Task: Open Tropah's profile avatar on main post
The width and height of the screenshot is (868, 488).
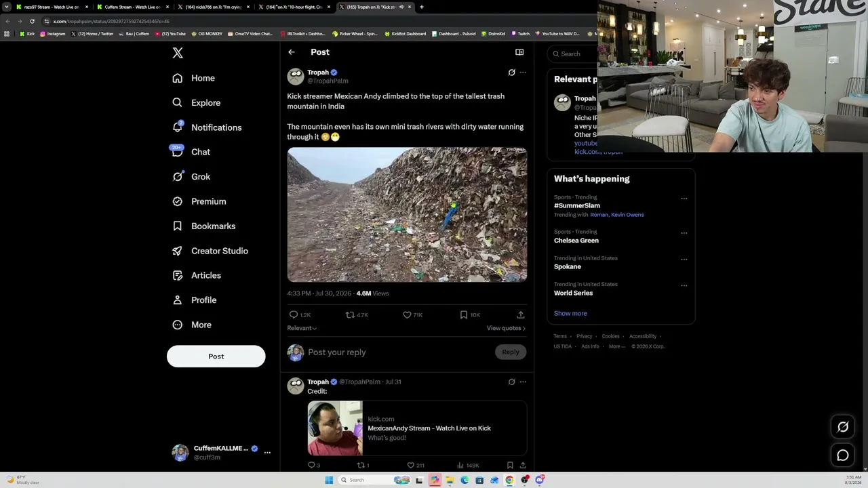Action: (296, 77)
